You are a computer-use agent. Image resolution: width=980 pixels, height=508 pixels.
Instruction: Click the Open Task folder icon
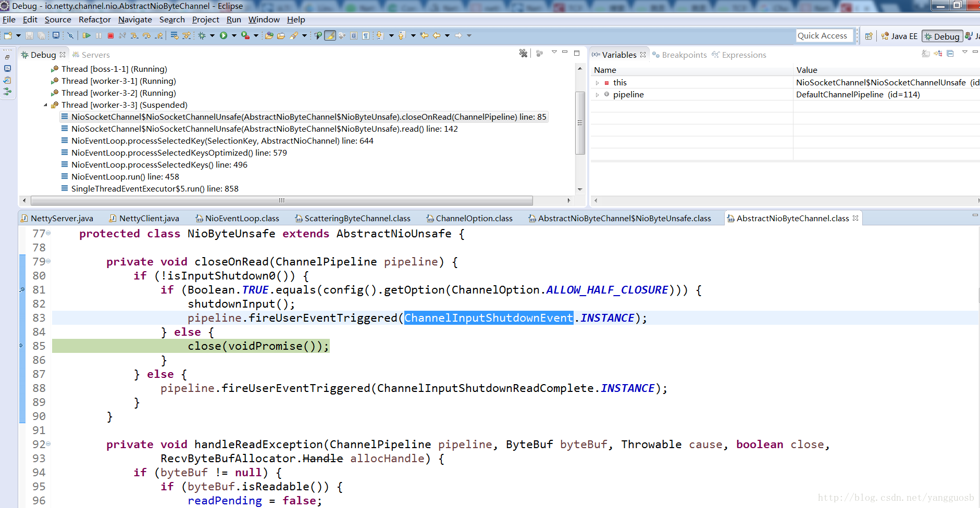point(281,35)
